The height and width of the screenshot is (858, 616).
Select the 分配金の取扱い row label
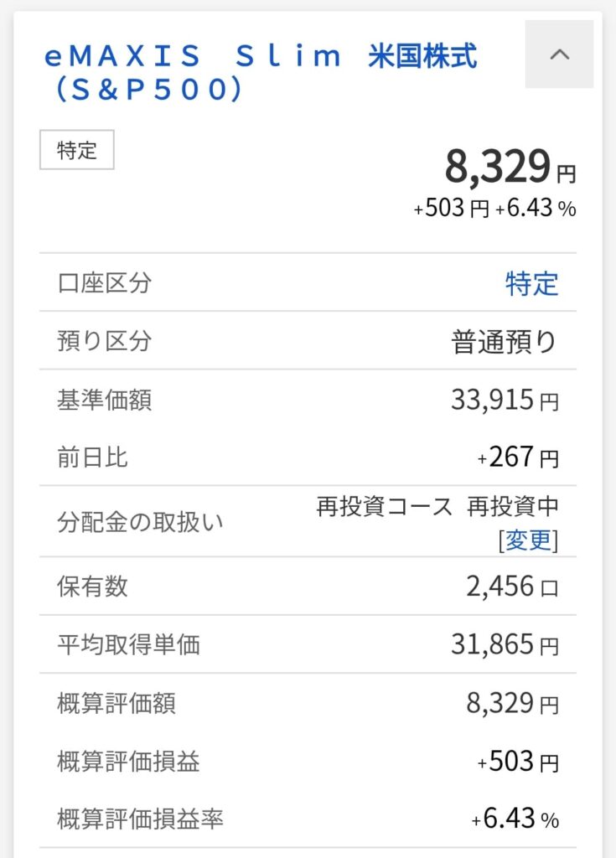pos(141,522)
